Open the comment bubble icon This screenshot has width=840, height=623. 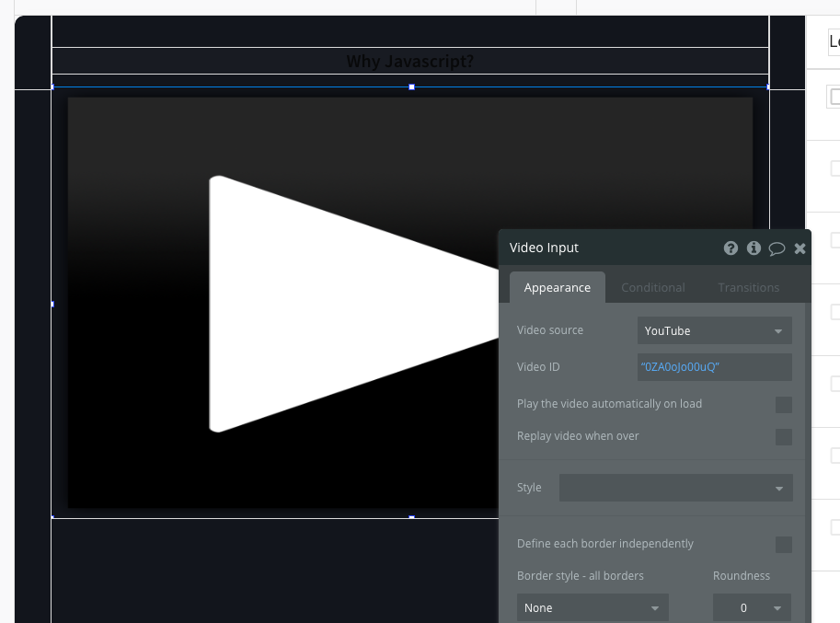[777, 248]
